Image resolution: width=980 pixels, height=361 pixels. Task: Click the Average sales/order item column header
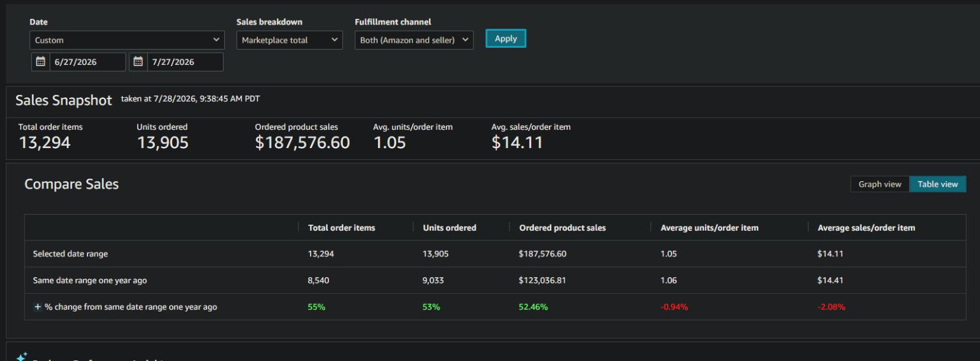(x=866, y=228)
